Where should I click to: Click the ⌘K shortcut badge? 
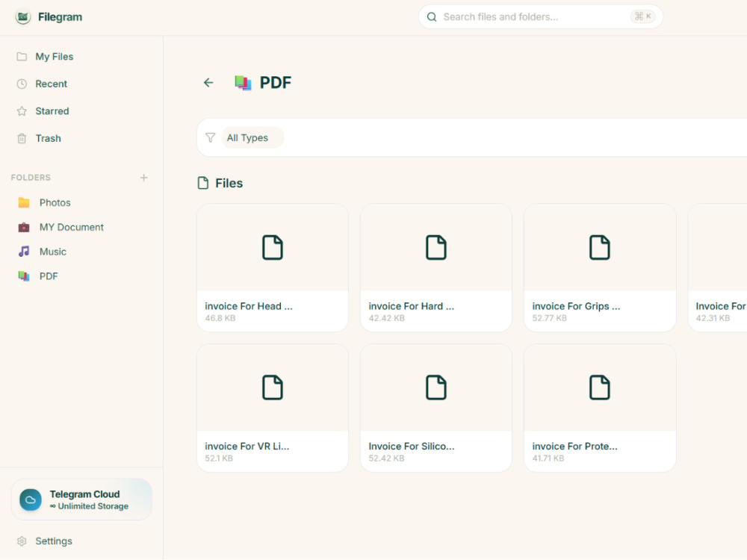642,16
